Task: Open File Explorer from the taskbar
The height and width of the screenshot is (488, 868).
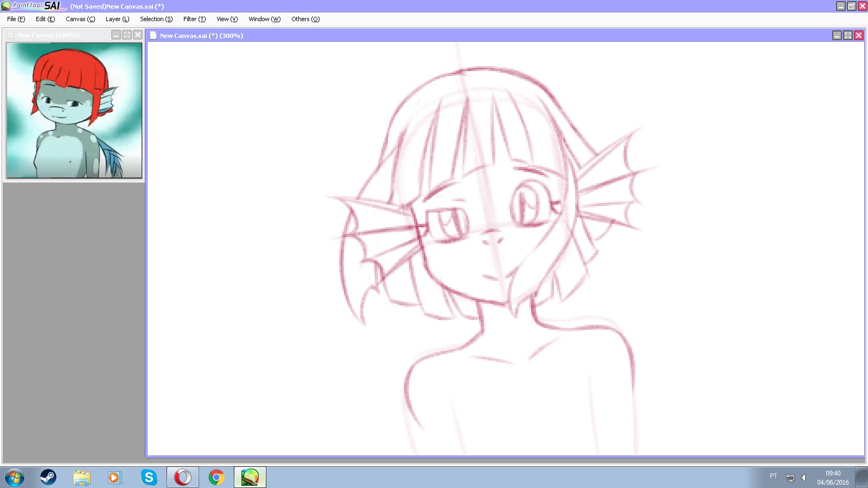Action: tap(82, 477)
